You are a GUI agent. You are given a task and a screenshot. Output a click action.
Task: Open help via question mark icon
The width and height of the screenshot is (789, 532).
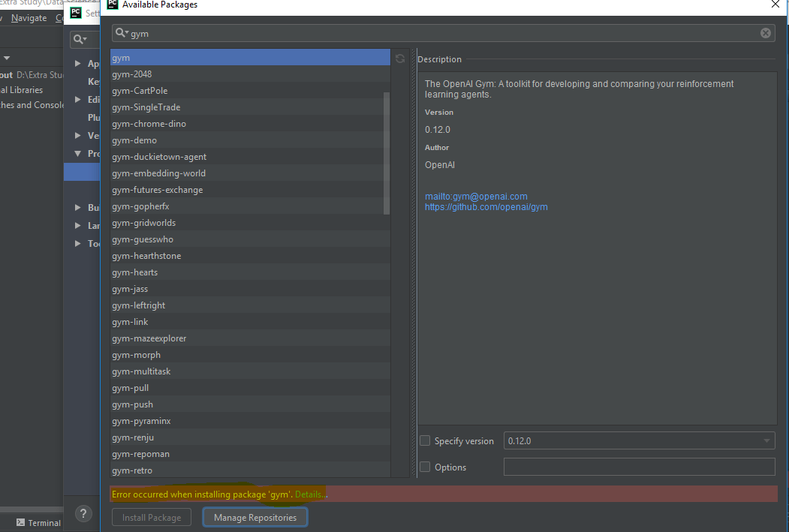click(83, 513)
